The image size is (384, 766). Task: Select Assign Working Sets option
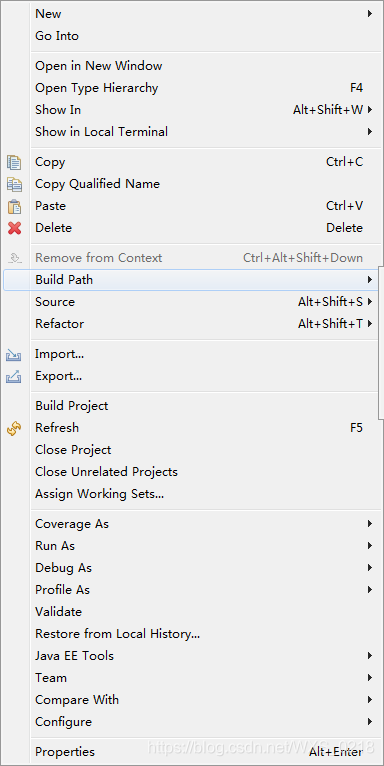(99, 494)
